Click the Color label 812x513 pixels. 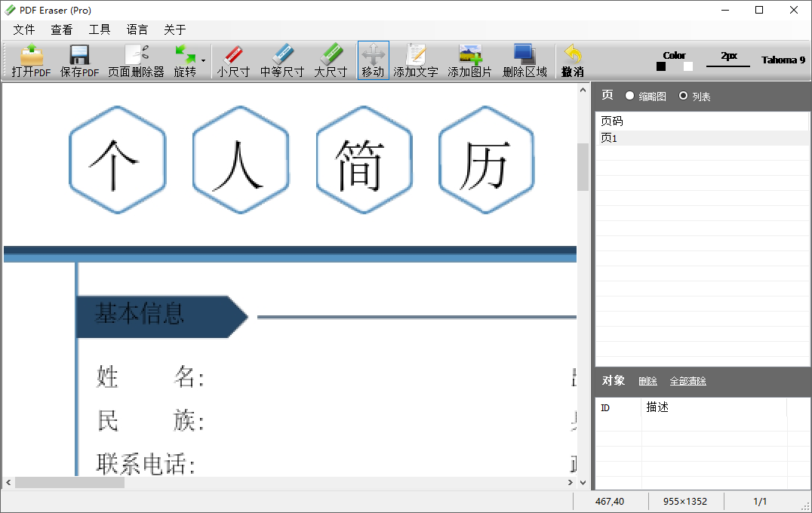pyautogui.click(x=674, y=55)
